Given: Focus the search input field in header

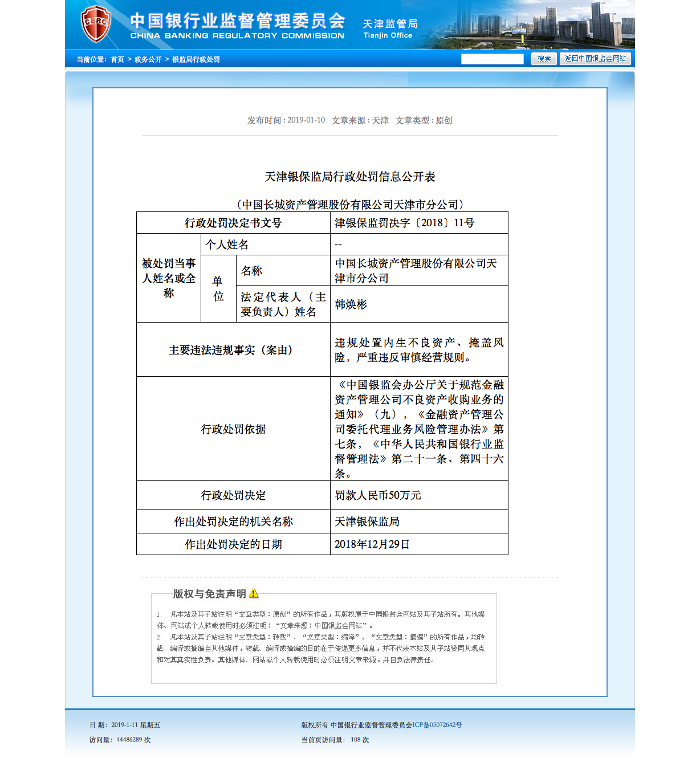Looking at the screenshot, I should point(493,59).
